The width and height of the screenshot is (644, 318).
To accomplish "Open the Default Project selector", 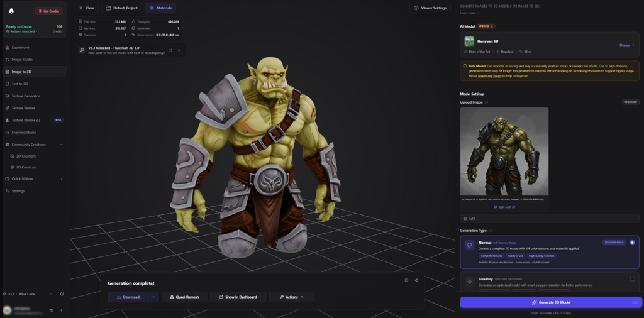I will pos(121,8).
